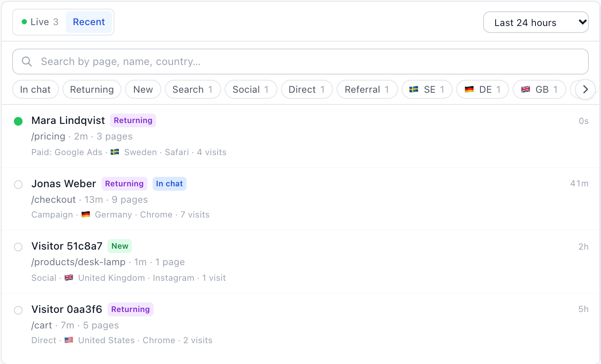Open the Last 24 hours dropdown

pyautogui.click(x=536, y=23)
